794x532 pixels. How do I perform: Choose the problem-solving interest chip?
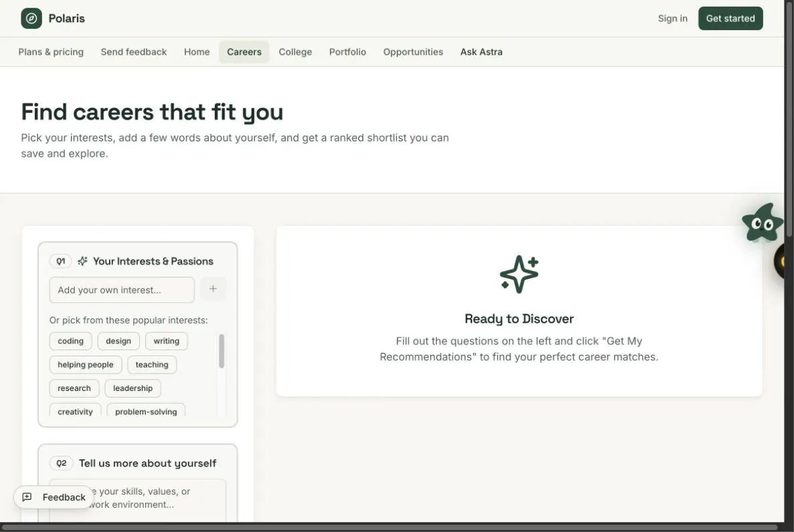[x=146, y=410]
